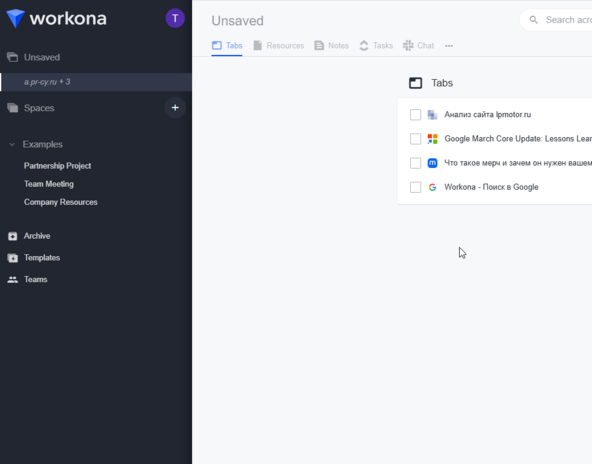Open Archive in the sidebar
The image size is (592, 464).
click(37, 236)
